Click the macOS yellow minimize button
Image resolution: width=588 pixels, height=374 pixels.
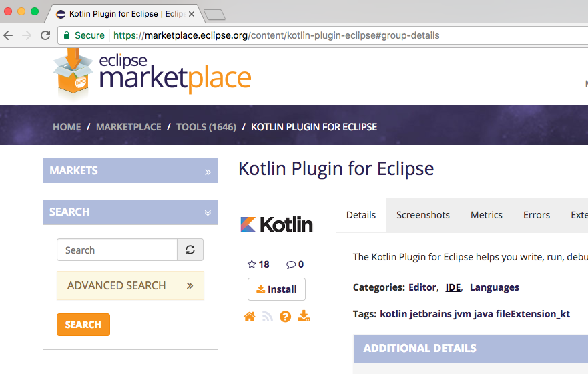click(21, 11)
